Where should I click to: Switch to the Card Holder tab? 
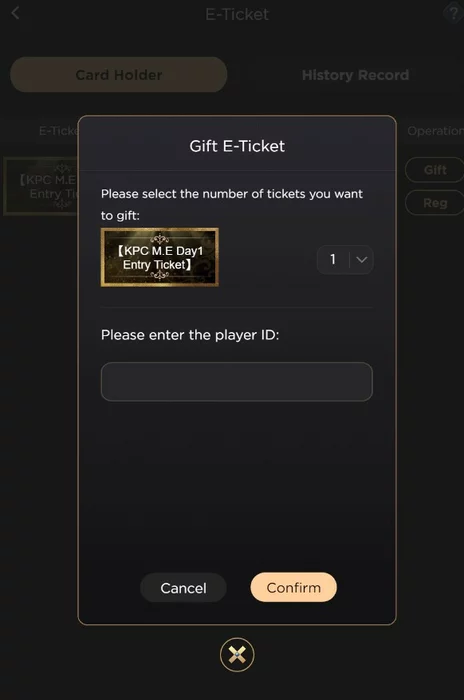pyautogui.click(x=118, y=75)
